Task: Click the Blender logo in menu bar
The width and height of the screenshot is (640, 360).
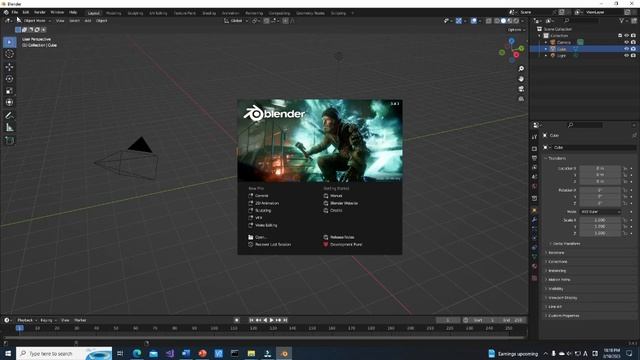Action: click(6, 13)
